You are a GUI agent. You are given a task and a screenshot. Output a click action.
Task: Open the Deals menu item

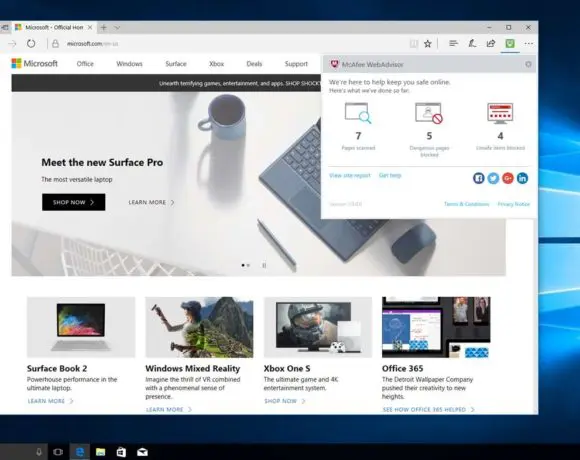(x=254, y=64)
